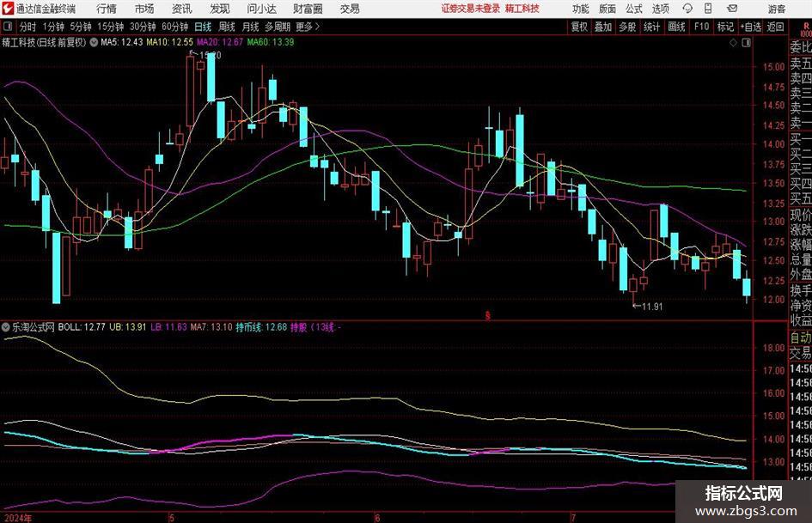The height and width of the screenshot is (523, 812).
Task: Open the mail envelope icon
Action: coord(732,9)
